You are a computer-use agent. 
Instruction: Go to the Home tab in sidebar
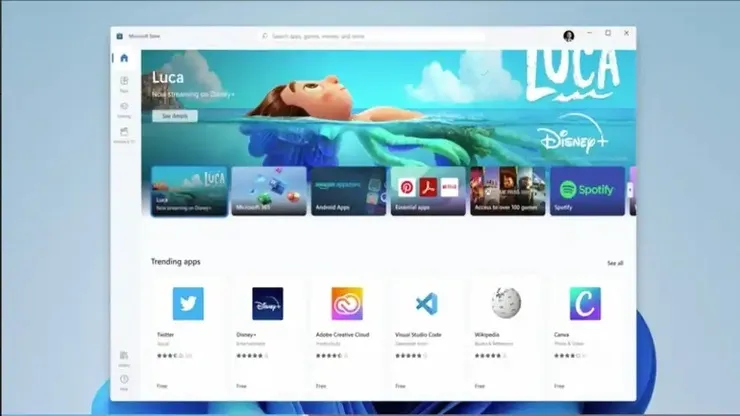(x=124, y=58)
